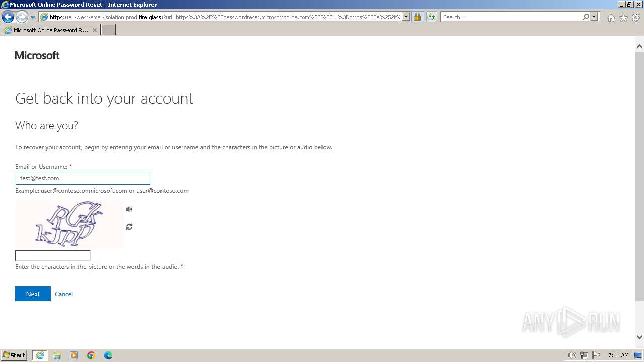Click the captcha picture
Viewport: 644px width, 362px height.
pos(69,224)
